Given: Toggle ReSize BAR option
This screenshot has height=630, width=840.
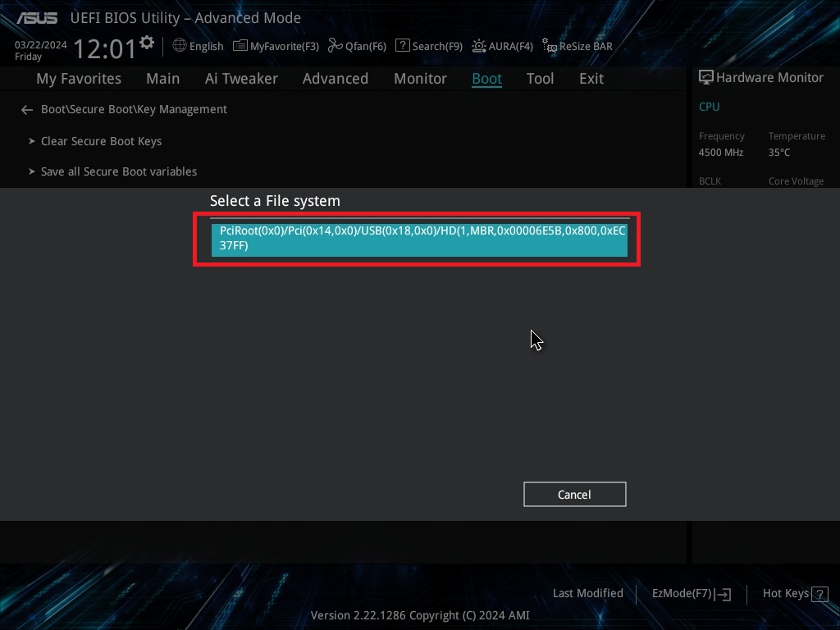Looking at the screenshot, I should coord(550,47).
